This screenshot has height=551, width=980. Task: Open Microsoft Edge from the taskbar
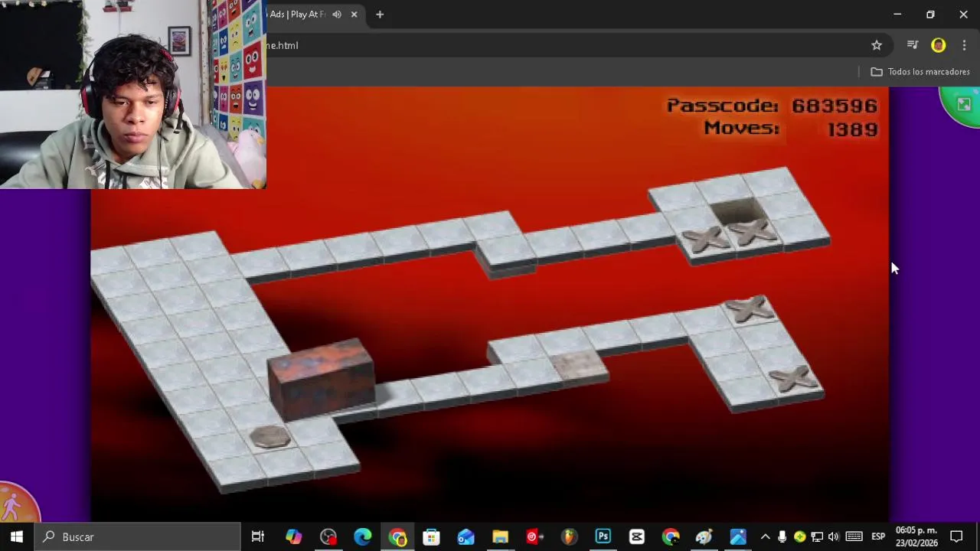(363, 537)
